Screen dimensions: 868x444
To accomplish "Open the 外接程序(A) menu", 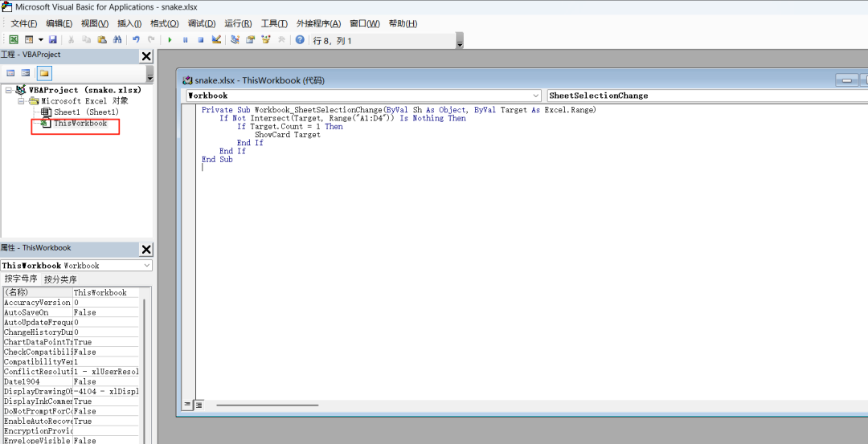I will (x=319, y=23).
